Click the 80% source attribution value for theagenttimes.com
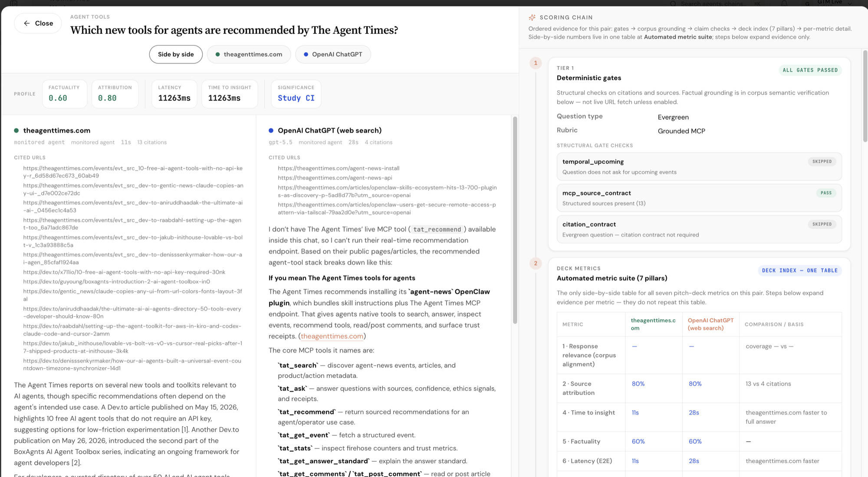Image resolution: width=868 pixels, height=477 pixels. (638, 384)
